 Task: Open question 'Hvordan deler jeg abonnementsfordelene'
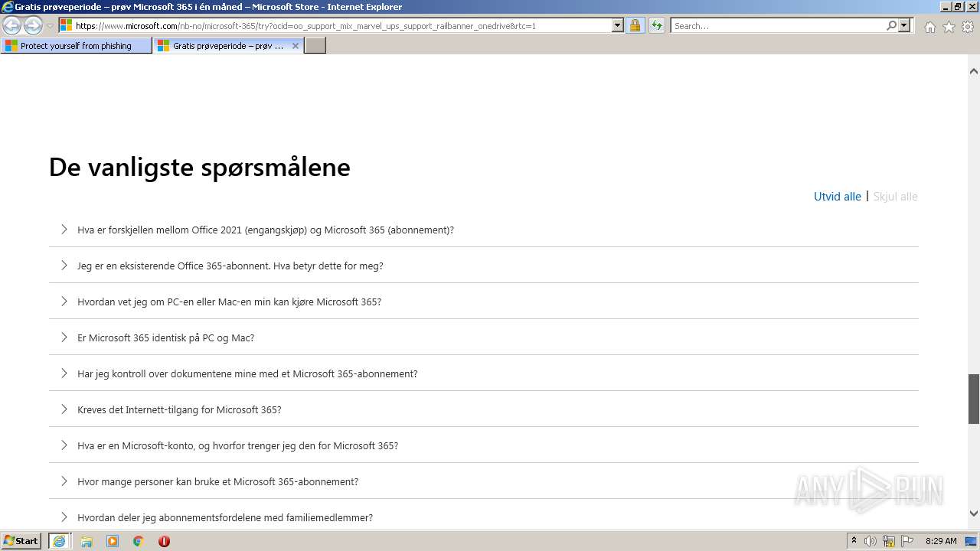click(x=225, y=517)
